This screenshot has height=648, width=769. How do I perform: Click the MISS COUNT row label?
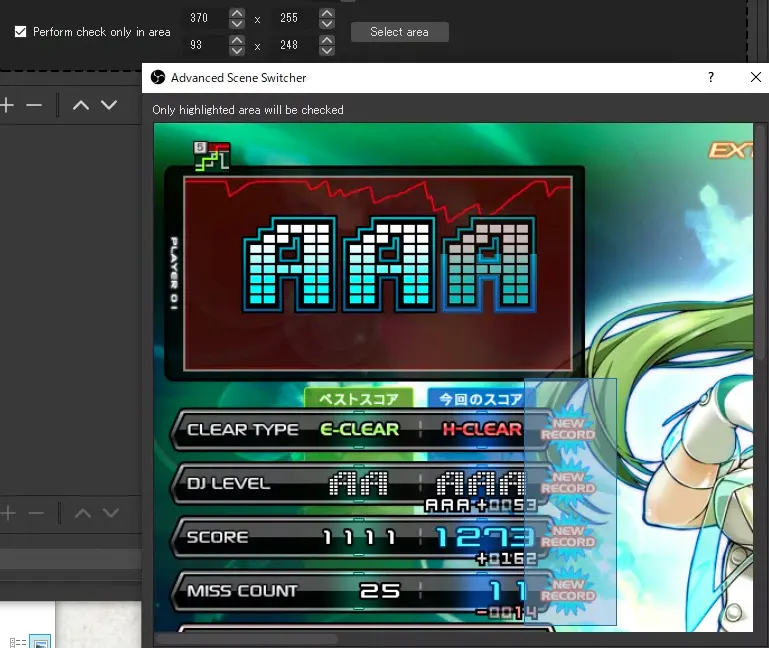(242, 591)
